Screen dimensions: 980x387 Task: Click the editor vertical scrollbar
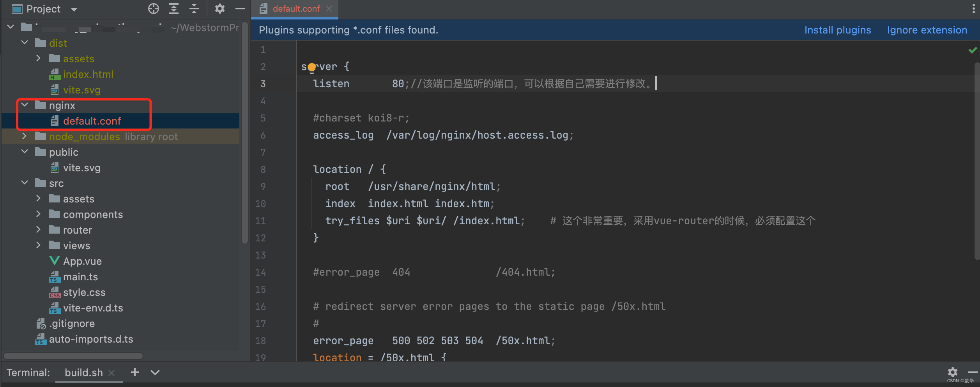point(976,160)
